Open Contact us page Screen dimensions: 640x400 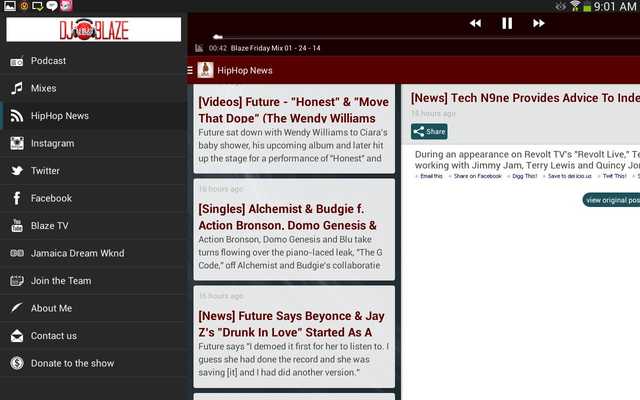click(93, 336)
